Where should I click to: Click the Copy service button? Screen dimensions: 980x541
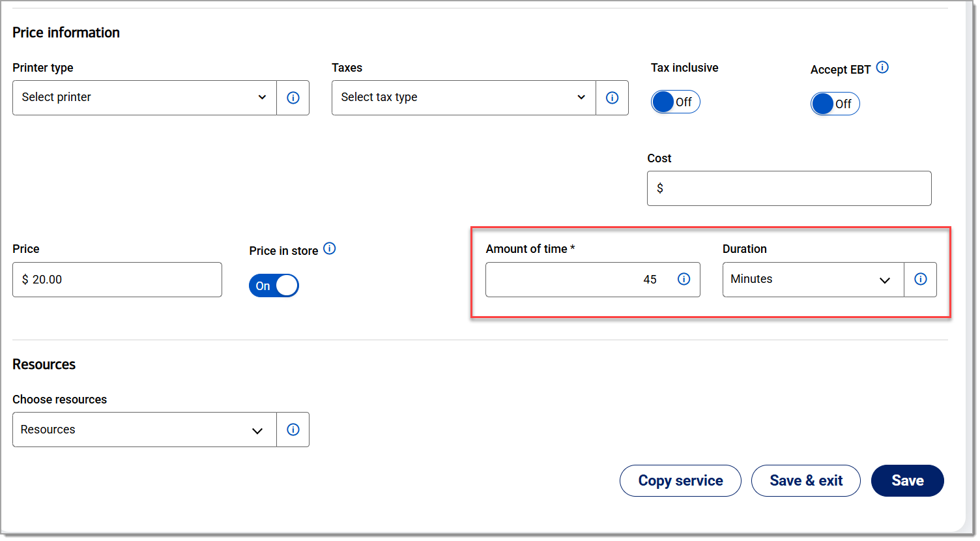coord(680,481)
